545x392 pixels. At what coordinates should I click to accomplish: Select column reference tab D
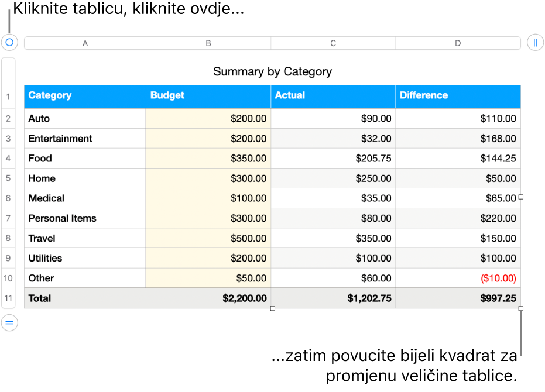[458, 42]
